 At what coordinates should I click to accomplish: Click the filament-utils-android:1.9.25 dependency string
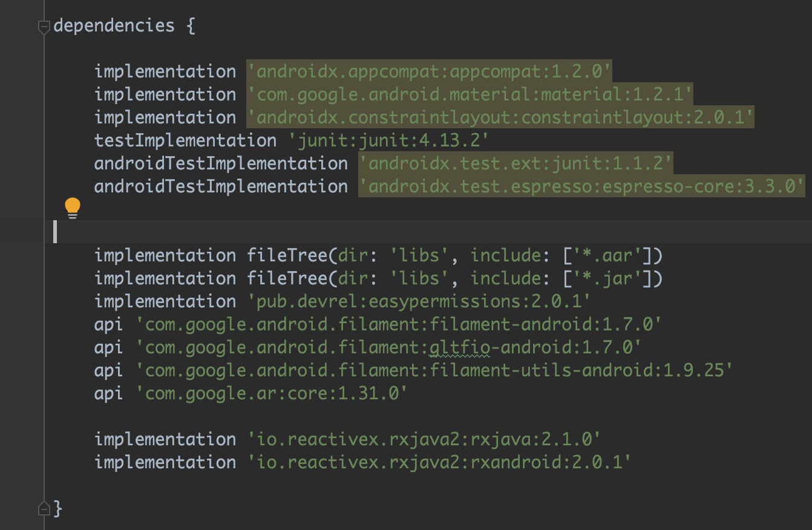tap(434, 370)
